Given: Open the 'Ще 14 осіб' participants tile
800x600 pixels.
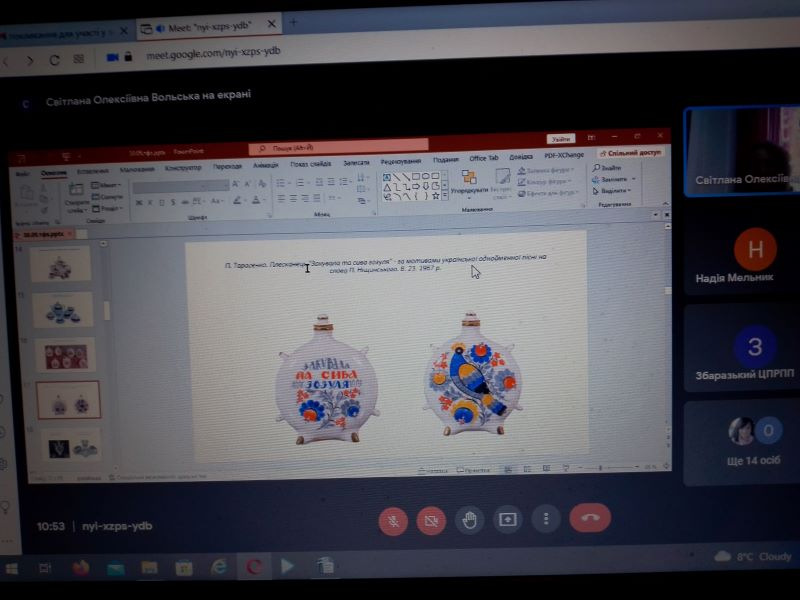Looking at the screenshot, I should pyautogui.click(x=742, y=443).
